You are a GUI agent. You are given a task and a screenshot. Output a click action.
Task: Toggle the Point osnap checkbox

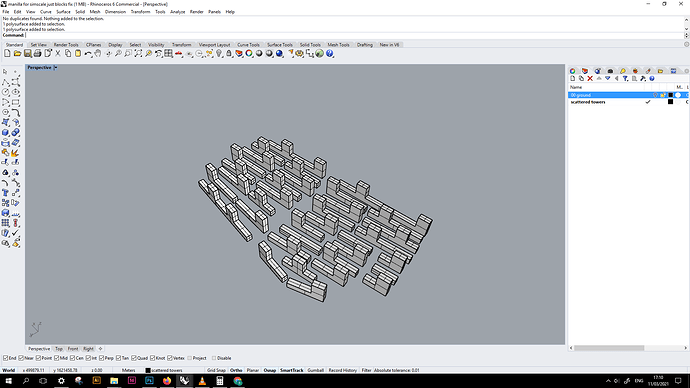coord(38,358)
